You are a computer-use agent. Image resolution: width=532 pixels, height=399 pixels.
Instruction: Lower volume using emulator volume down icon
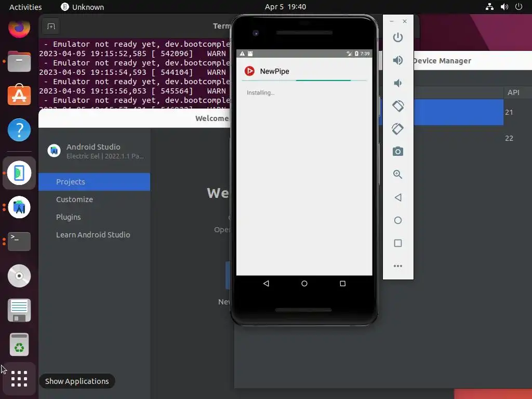tap(397, 83)
